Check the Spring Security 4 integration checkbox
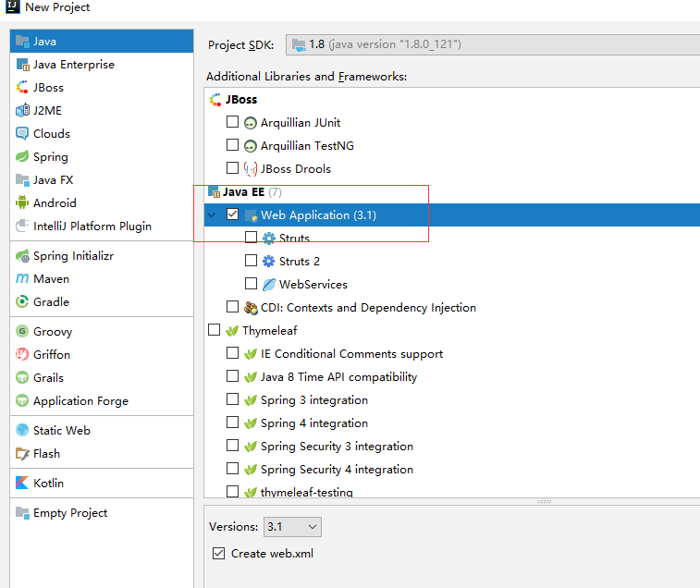Viewport: 700px width, 588px height. [233, 469]
